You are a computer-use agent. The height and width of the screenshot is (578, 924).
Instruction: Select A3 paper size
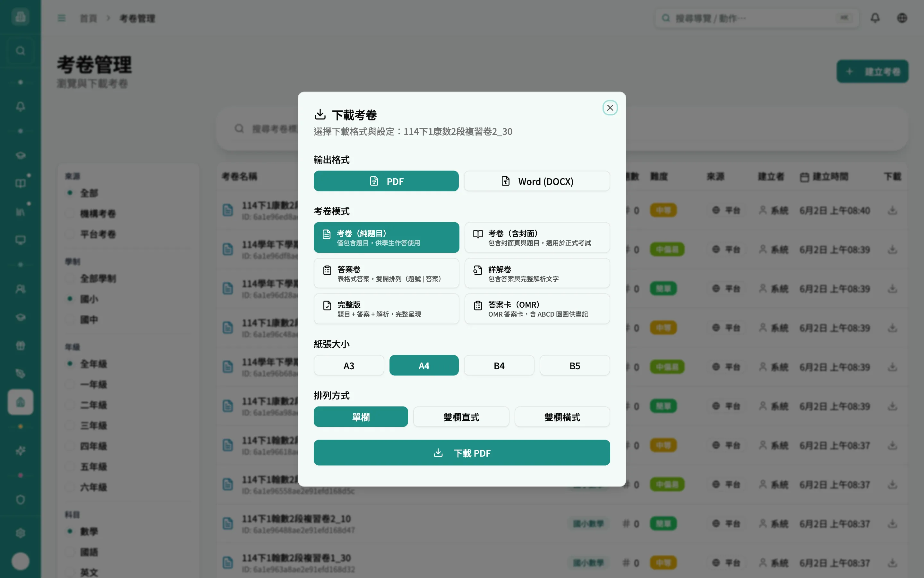(x=349, y=365)
